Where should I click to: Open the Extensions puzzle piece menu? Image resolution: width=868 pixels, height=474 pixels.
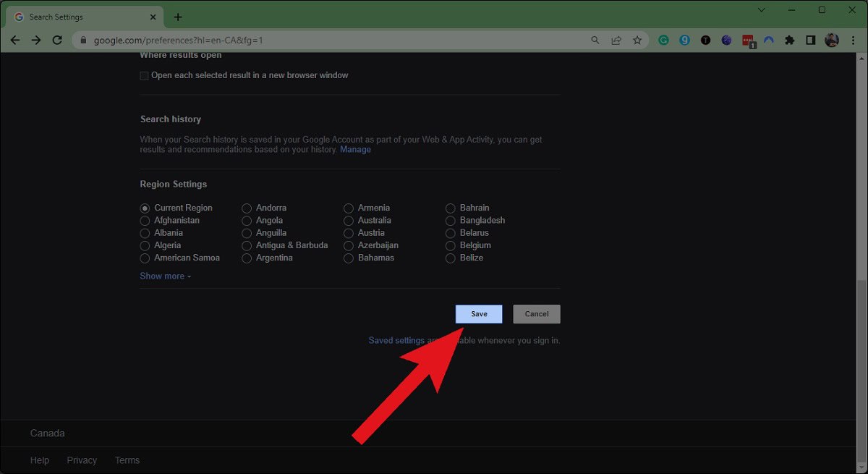click(790, 41)
